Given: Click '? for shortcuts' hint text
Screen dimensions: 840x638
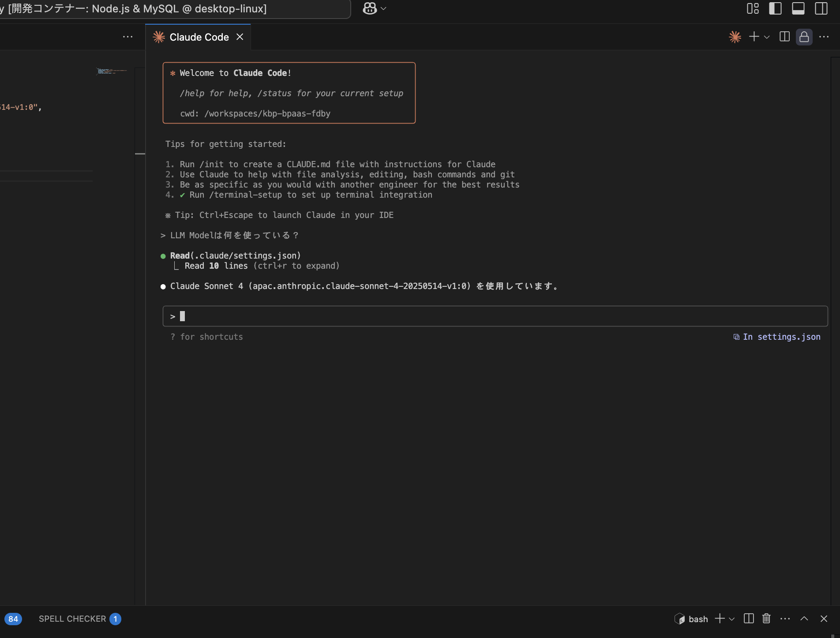Looking at the screenshot, I should click(x=206, y=337).
